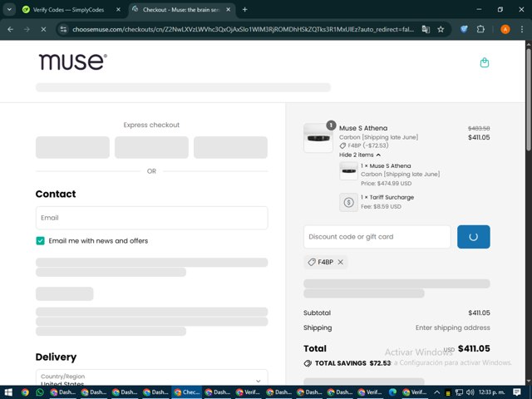Select the Checkout - Muse tab
532x399 pixels.
tap(181, 10)
